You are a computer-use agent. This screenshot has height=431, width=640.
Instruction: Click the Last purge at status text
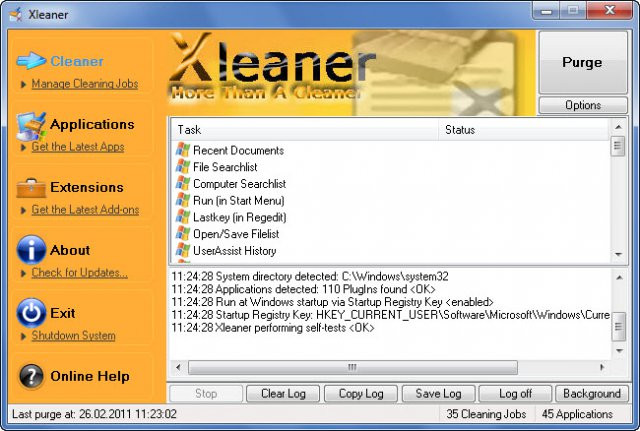94,414
